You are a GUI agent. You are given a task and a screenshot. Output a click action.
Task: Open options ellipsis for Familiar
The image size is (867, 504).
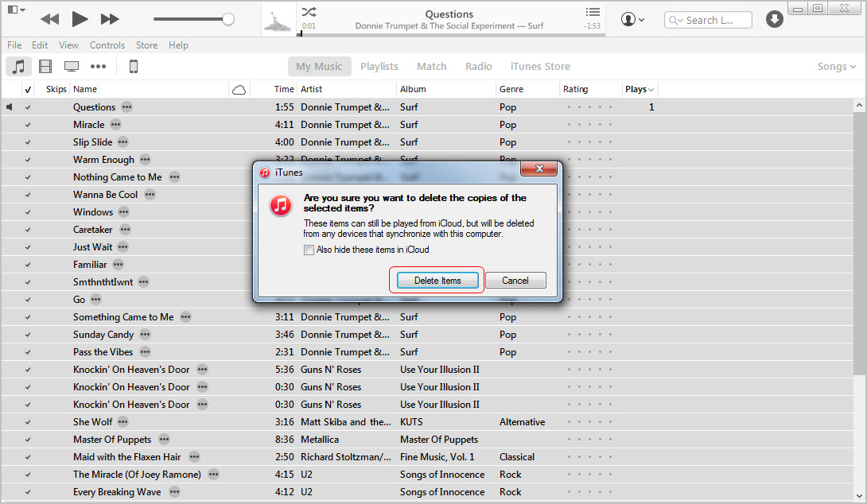(118, 265)
